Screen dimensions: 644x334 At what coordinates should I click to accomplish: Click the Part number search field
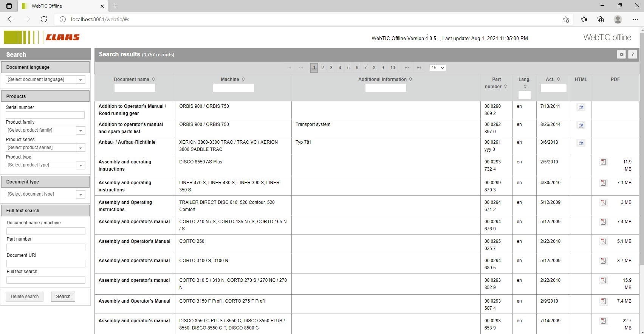[46, 247]
